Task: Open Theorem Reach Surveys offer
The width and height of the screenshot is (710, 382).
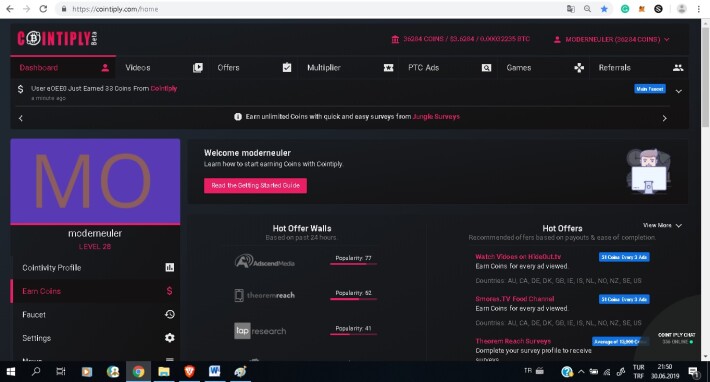Action: (513, 341)
